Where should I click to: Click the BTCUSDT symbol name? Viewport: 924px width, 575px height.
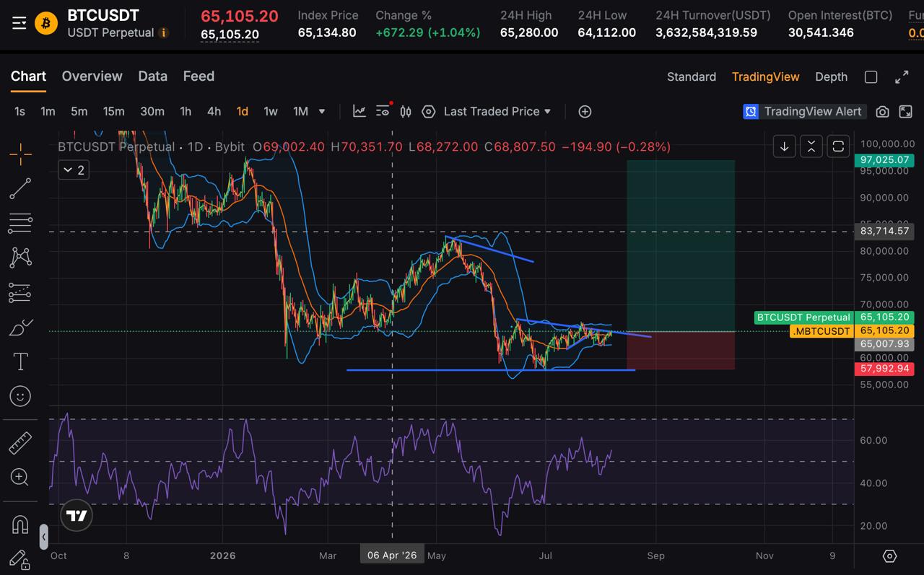[x=103, y=16]
